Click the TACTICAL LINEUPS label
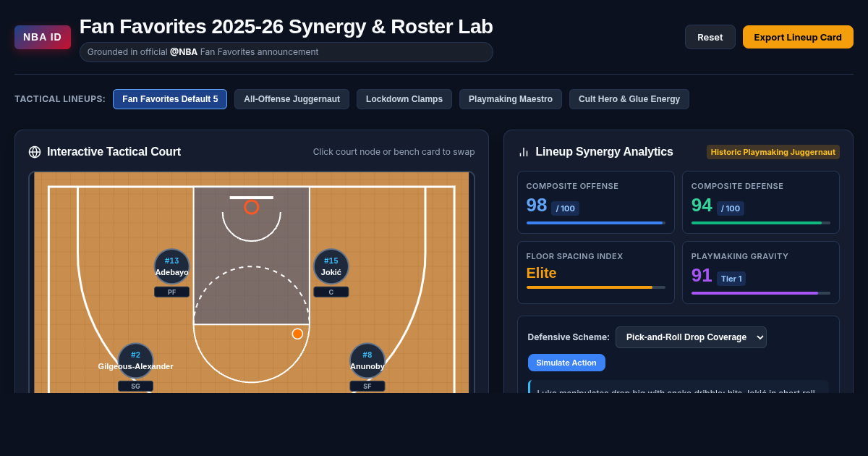This screenshot has width=868, height=456. point(60,99)
